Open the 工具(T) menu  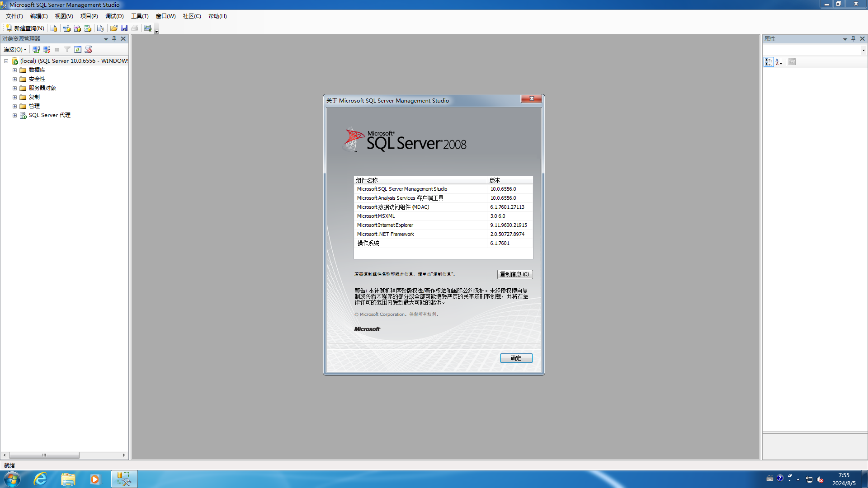tap(140, 16)
